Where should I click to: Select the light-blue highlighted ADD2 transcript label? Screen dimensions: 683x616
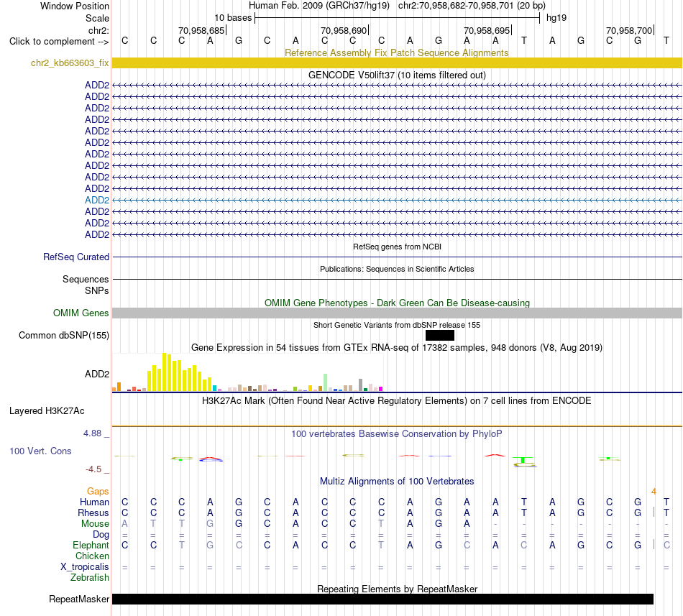coord(97,200)
